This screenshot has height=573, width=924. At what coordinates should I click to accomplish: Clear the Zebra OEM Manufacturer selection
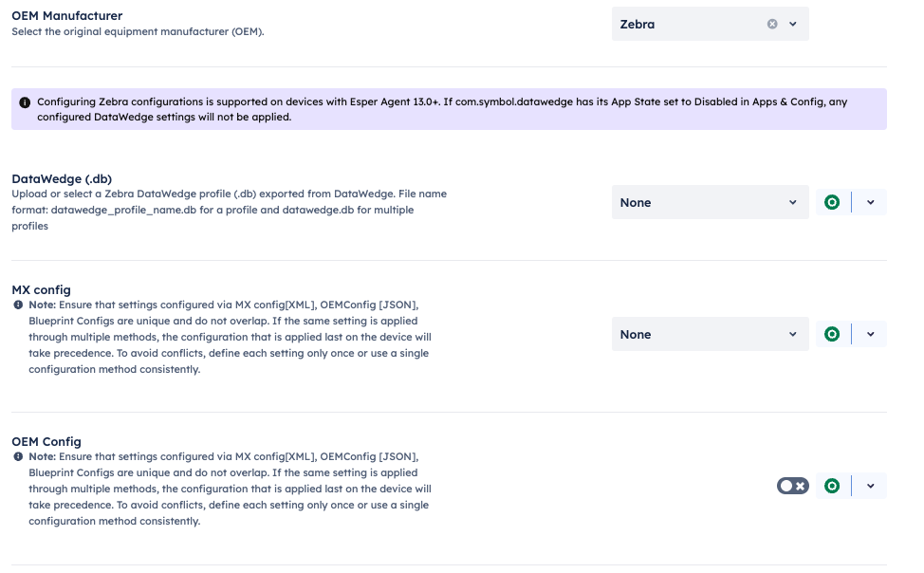pyautogui.click(x=772, y=24)
